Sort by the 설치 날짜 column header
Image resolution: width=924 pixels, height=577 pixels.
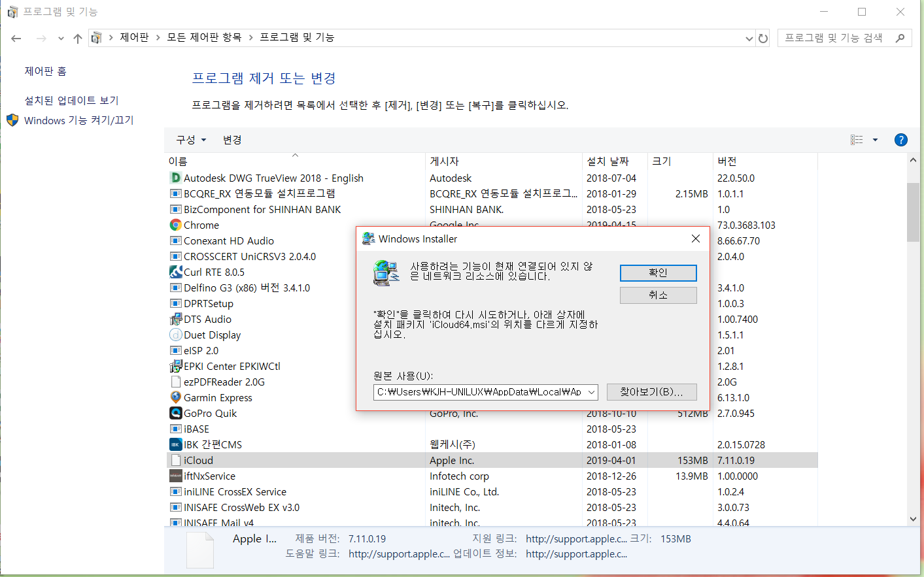click(x=615, y=161)
